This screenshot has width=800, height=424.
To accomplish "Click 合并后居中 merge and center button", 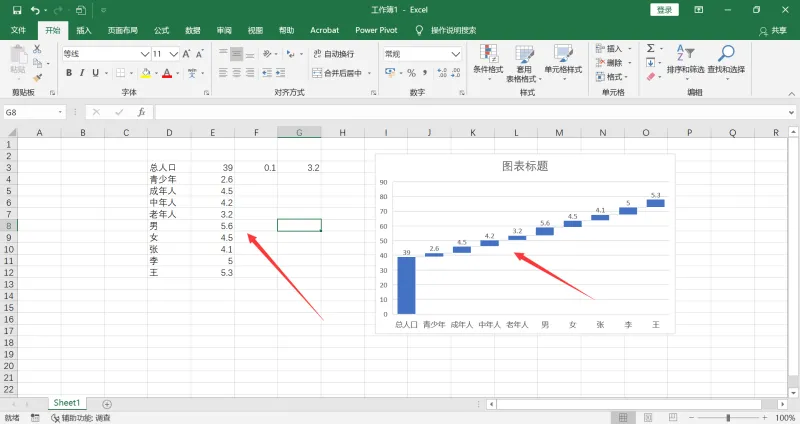I will tap(337, 73).
